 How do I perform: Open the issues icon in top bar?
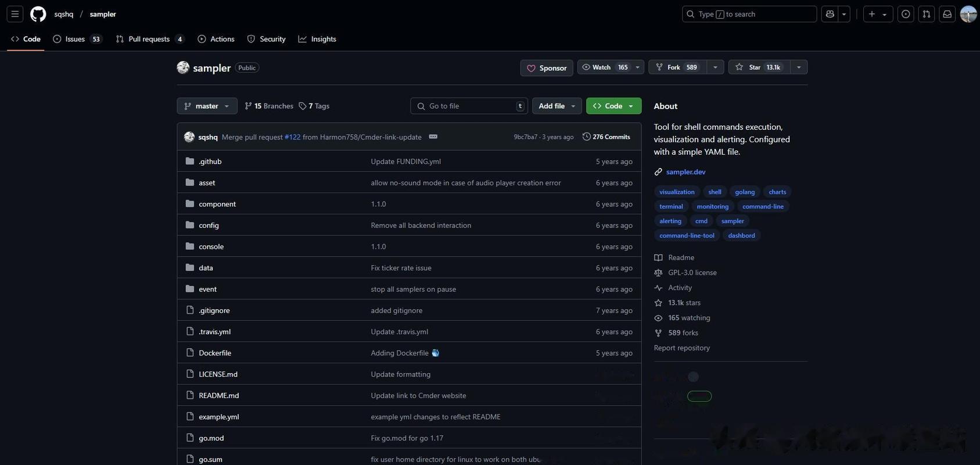[906, 14]
